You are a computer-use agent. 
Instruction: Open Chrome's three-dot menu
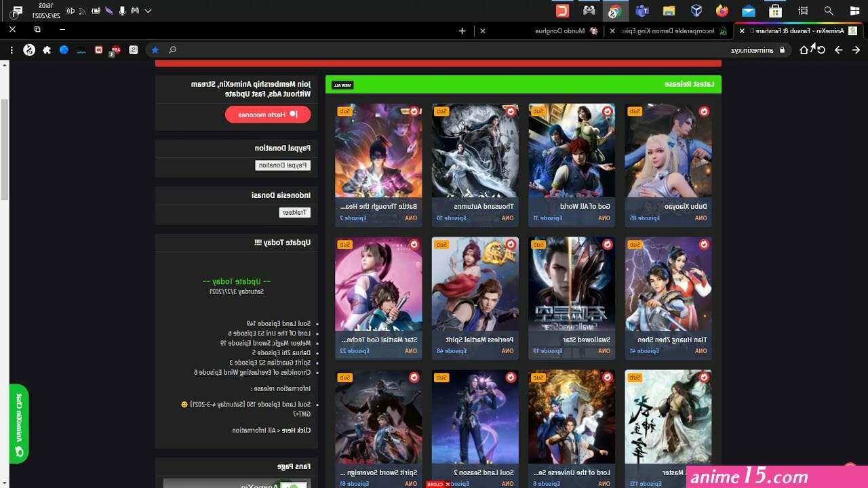(12, 49)
